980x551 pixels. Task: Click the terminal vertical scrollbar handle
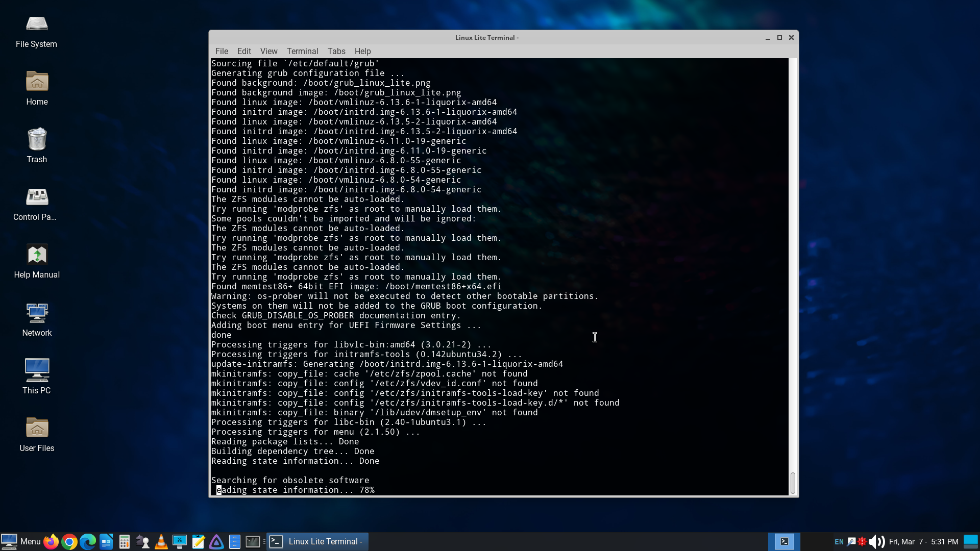pos(793,483)
